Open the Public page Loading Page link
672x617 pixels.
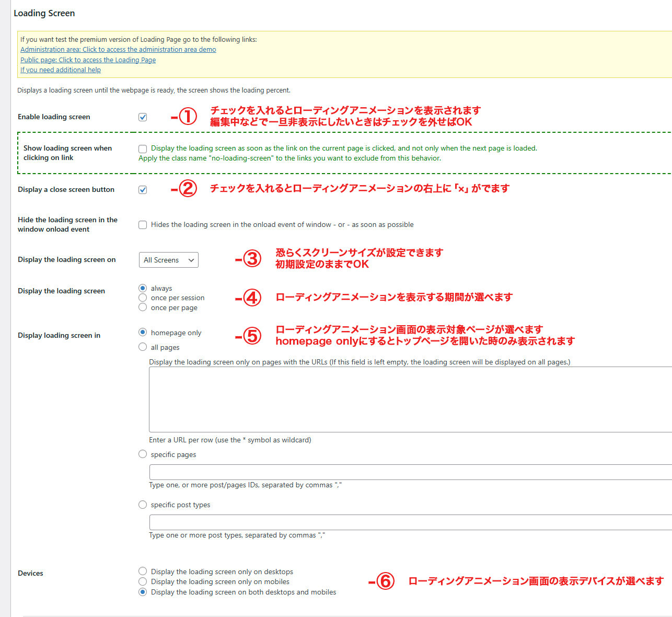(x=88, y=60)
